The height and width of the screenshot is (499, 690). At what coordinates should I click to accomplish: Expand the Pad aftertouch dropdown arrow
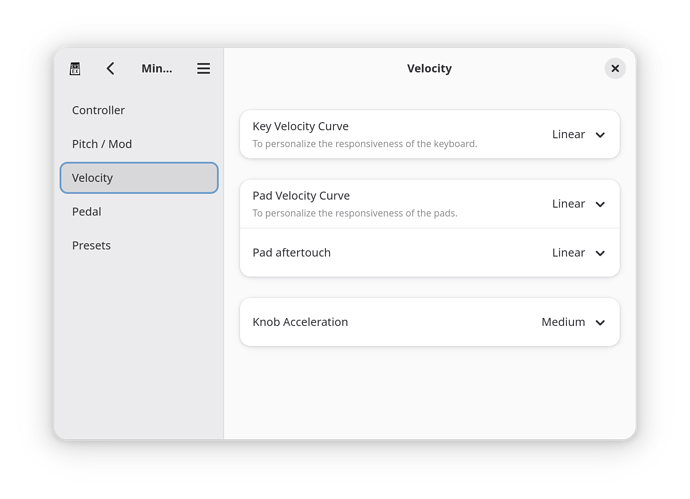tap(600, 253)
